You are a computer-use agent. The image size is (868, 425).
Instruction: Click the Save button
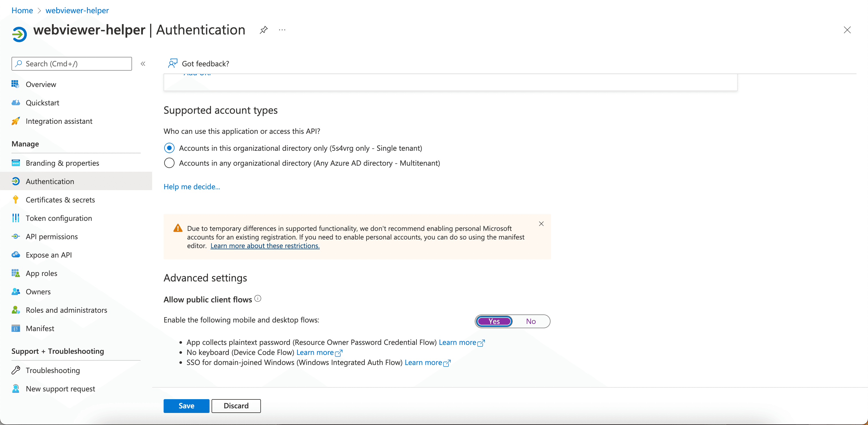coord(186,406)
